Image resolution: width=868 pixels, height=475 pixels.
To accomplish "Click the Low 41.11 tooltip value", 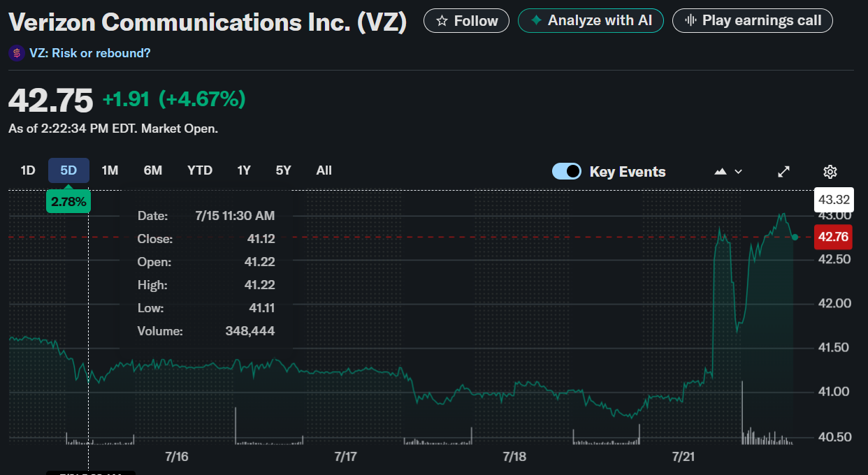I will tap(261, 308).
